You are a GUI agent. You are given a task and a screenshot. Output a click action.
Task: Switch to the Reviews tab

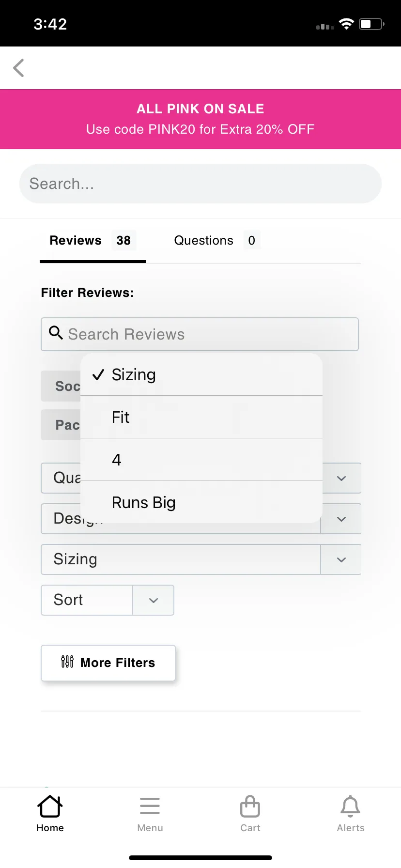(x=93, y=240)
